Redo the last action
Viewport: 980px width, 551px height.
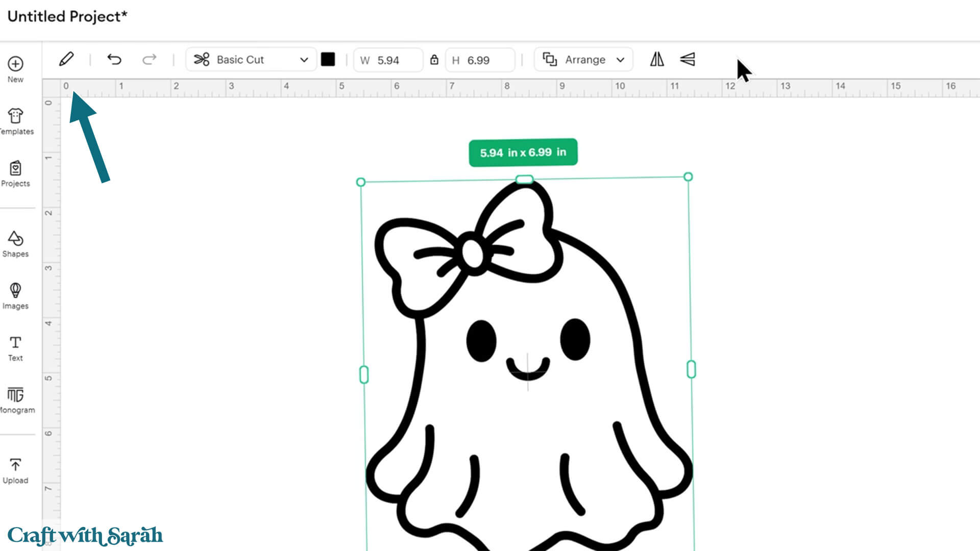[149, 60]
